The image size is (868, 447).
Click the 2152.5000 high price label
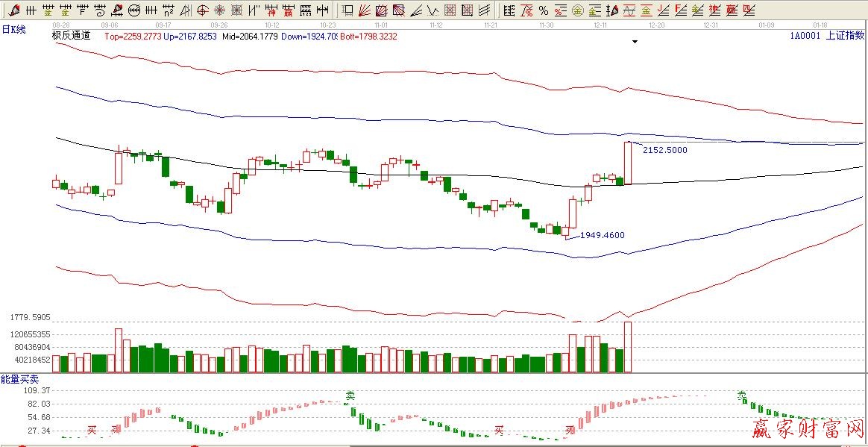point(665,150)
